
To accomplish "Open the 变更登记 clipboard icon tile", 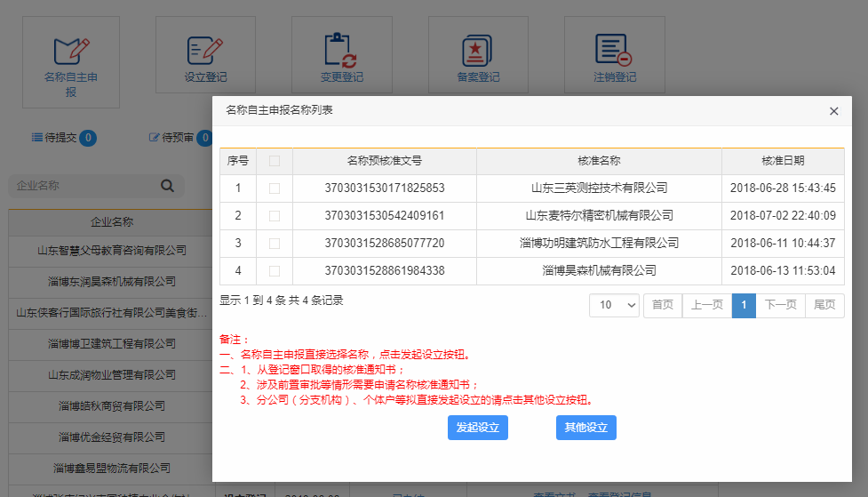I will coord(341,54).
